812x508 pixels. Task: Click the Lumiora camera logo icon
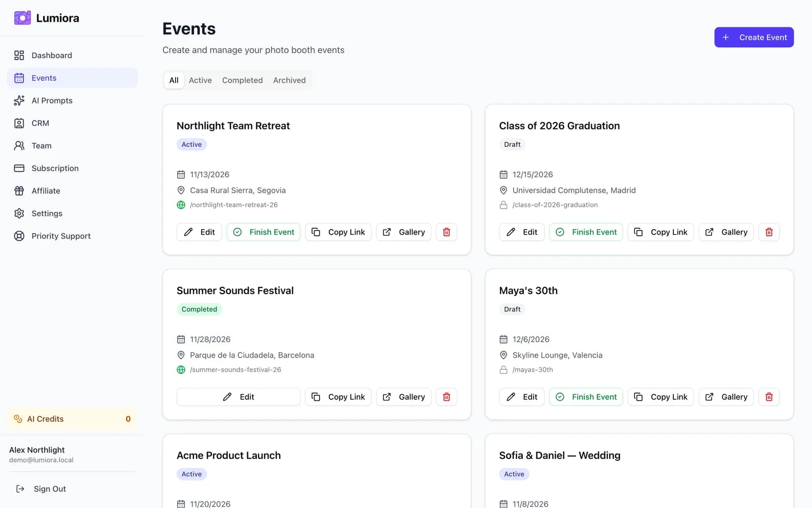point(22,18)
